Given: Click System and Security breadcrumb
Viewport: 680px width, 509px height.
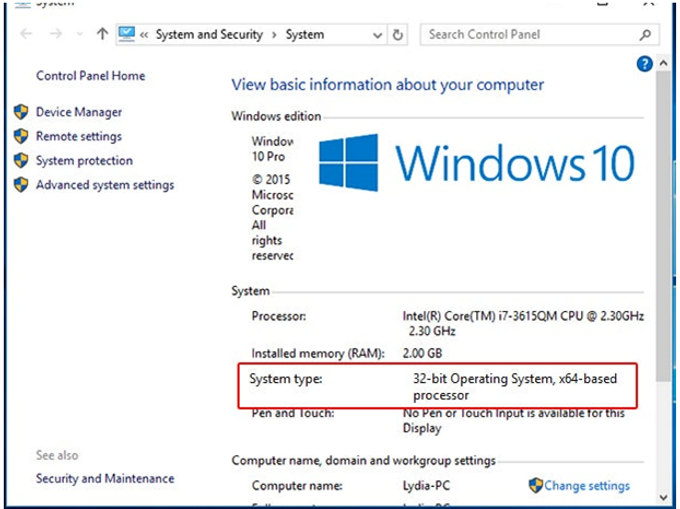Looking at the screenshot, I should coord(209,35).
